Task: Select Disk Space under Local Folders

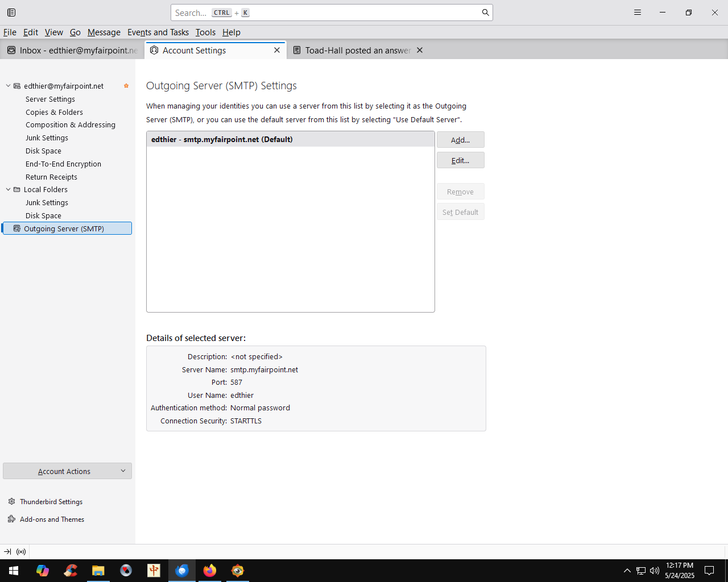Action: [43, 216]
